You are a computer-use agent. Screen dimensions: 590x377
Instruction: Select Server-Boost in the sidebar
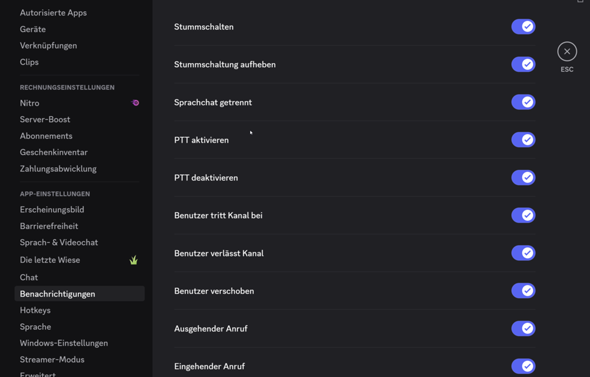click(79, 119)
